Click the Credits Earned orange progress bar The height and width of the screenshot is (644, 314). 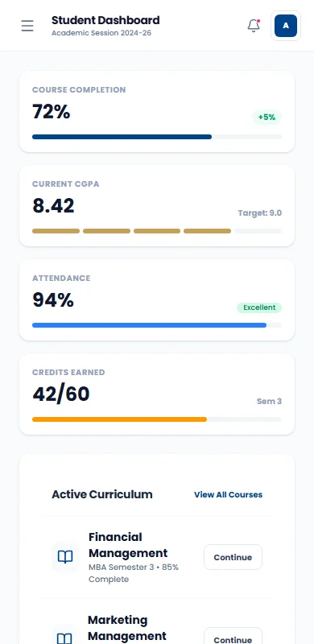tap(157, 419)
